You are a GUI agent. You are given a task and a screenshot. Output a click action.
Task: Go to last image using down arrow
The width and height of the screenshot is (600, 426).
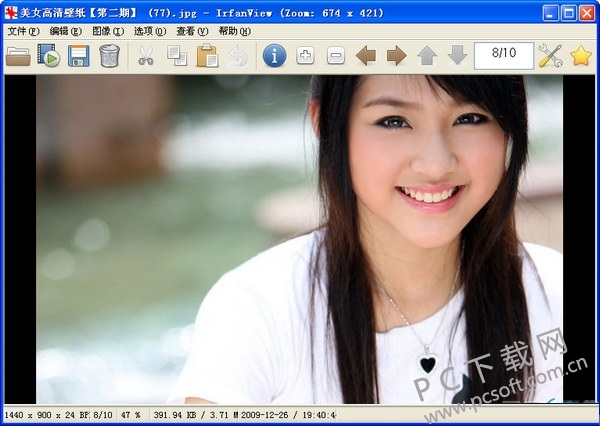coord(458,56)
